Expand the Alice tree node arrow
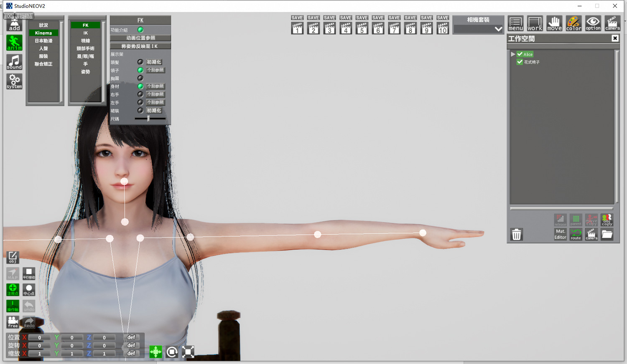627x364 pixels. pyautogui.click(x=513, y=54)
